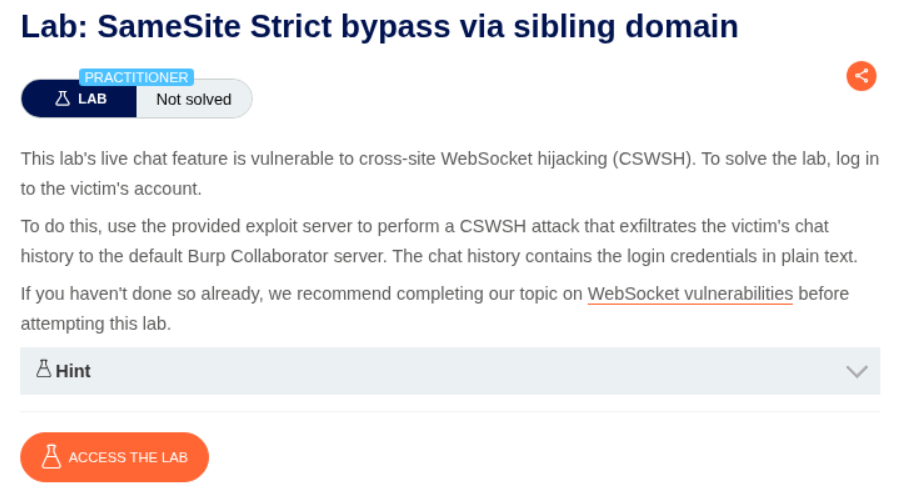Click the flask icon on the Access the Lab button
The image size is (902, 494).
tap(52, 458)
